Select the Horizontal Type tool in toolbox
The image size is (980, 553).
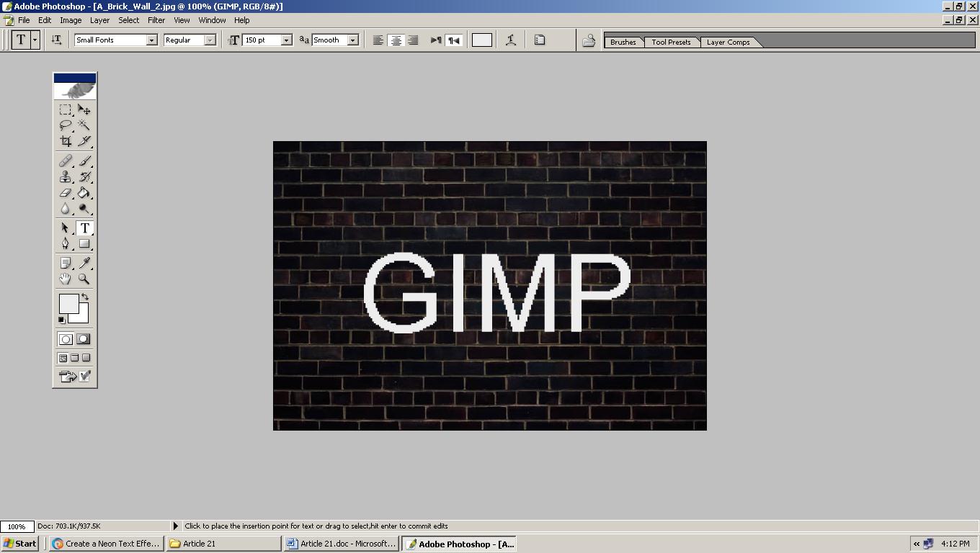tap(84, 228)
